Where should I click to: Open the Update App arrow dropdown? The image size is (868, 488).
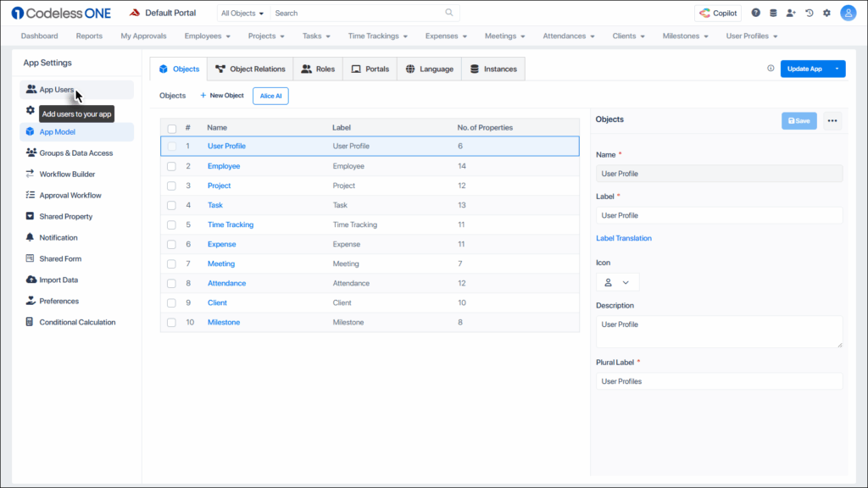(837, 69)
